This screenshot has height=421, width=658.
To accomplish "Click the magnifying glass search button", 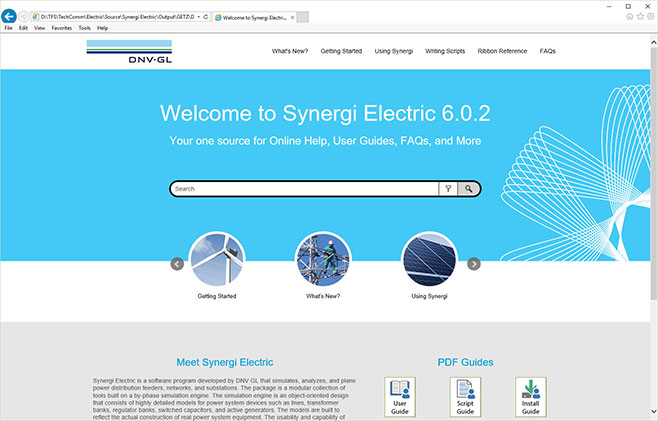I will tap(468, 189).
